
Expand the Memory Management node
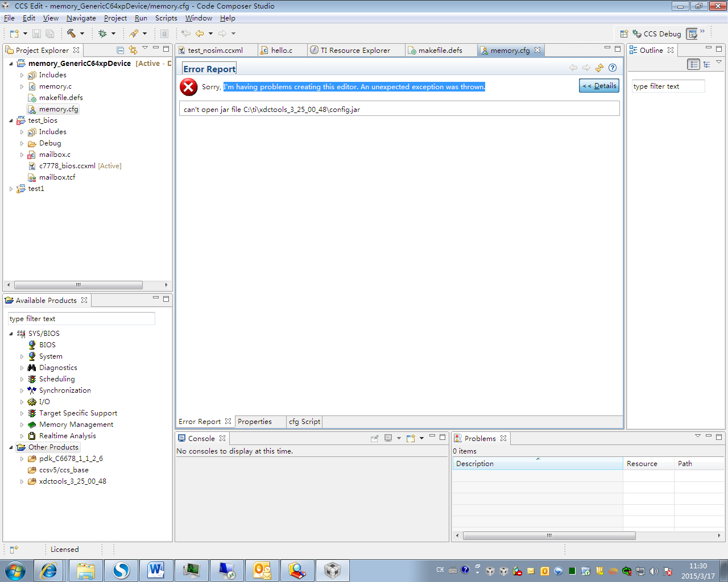[22, 425]
